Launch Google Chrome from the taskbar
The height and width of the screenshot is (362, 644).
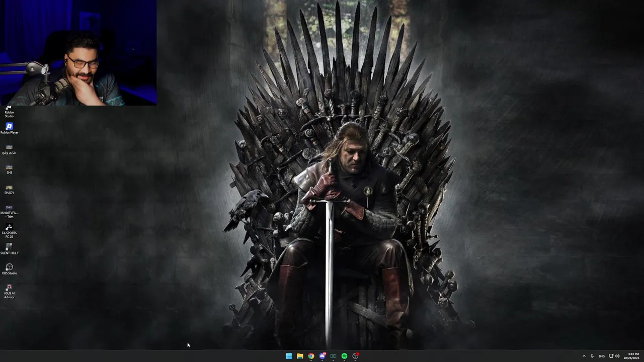311,356
